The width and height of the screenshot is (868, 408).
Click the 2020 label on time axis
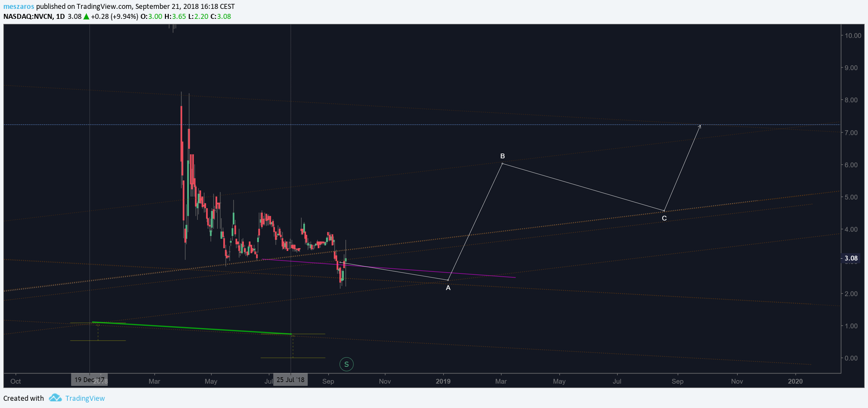[x=795, y=381]
